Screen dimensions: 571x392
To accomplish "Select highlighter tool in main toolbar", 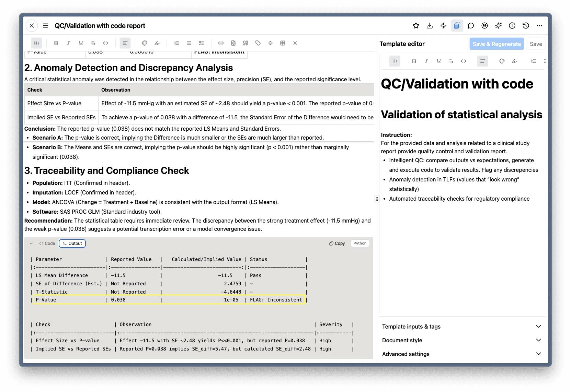I will tap(157, 43).
